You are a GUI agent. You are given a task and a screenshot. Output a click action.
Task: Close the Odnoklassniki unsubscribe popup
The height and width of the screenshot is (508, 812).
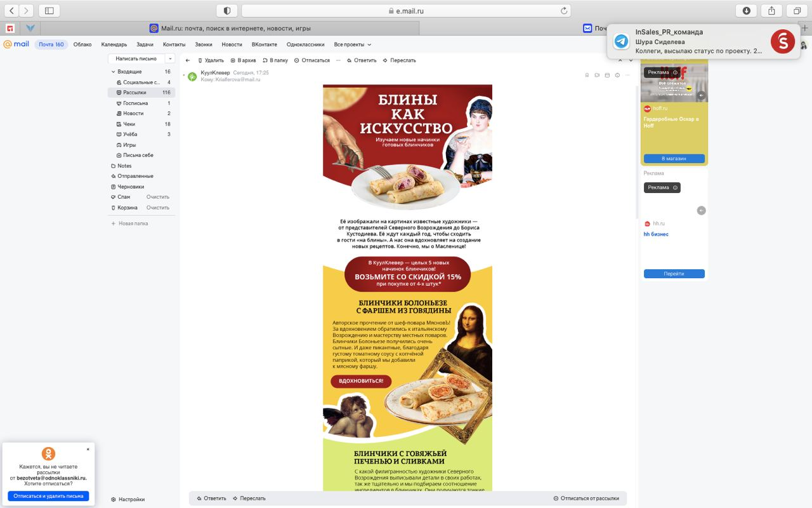pyautogui.click(x=88, y=449)
